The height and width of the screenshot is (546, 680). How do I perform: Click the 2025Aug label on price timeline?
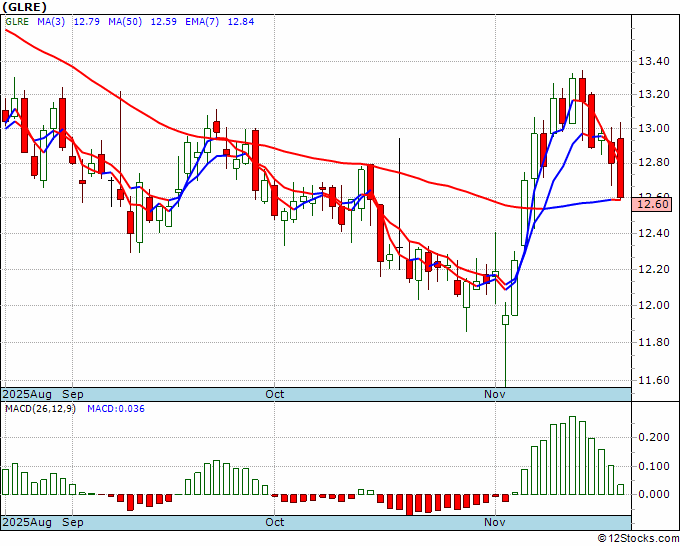27,394
